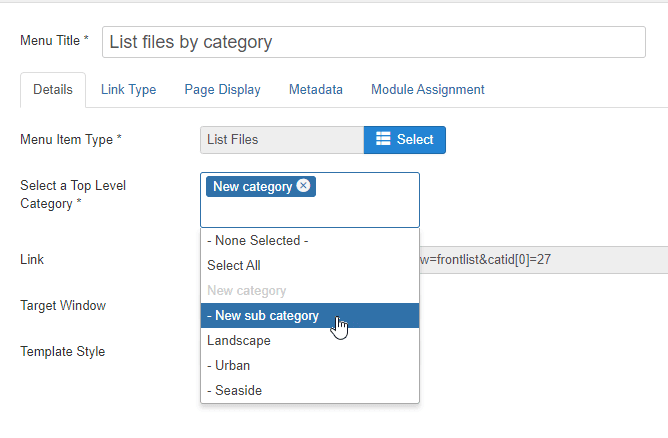The image size is (668, 438).
Task: Go to the Page Display tab
Action: 222,90
